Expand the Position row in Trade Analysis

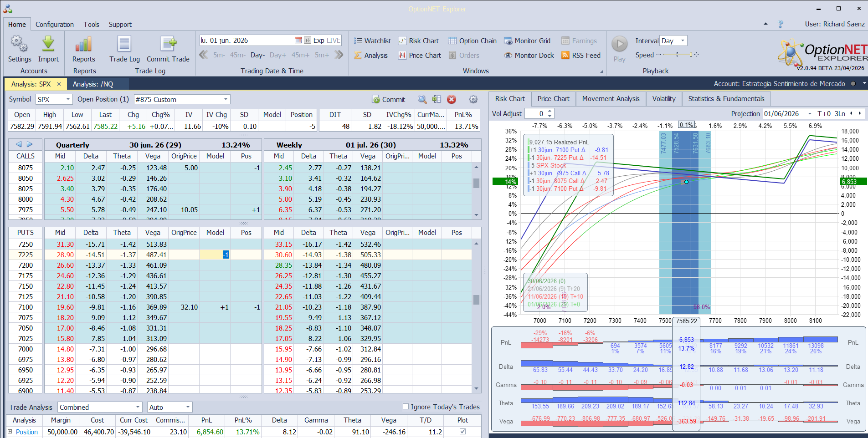tap(10, 432)
